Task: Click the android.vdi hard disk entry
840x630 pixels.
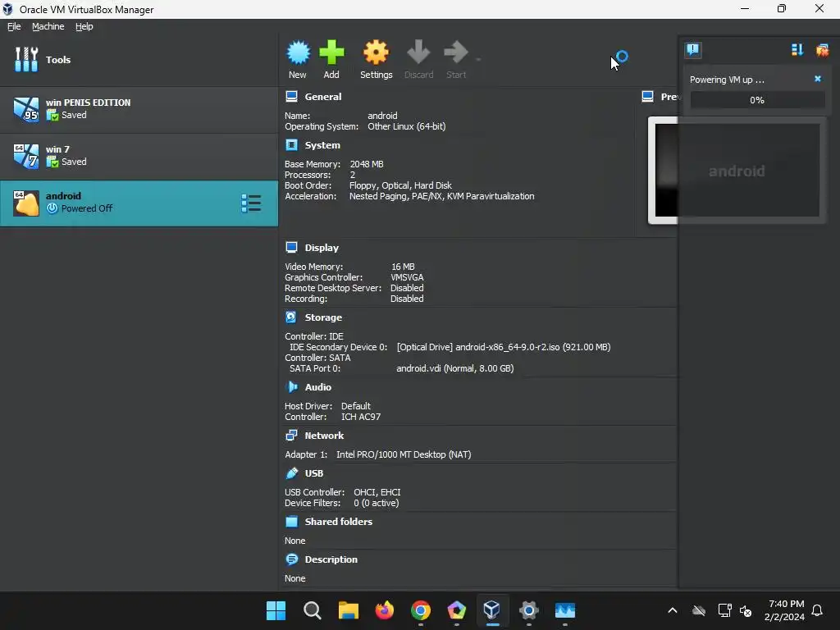Action: (454, 368)
